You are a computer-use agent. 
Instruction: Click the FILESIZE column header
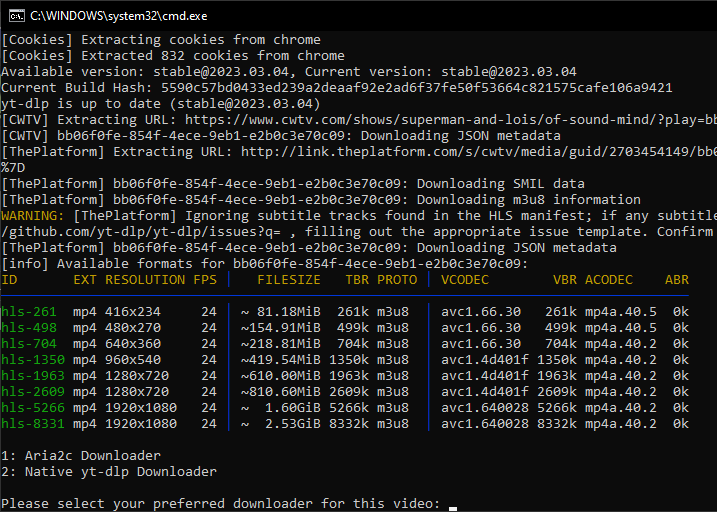pos(289,280)
